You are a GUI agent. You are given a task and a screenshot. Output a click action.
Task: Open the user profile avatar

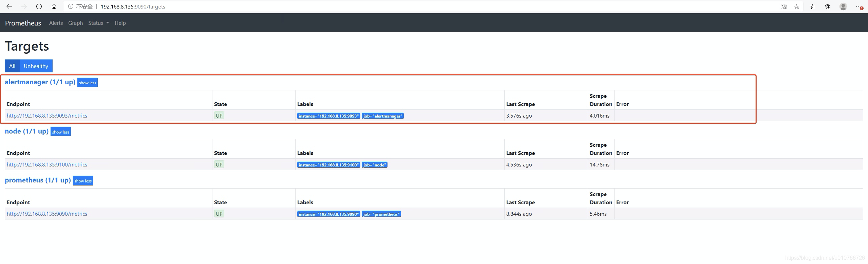[843, 6]
